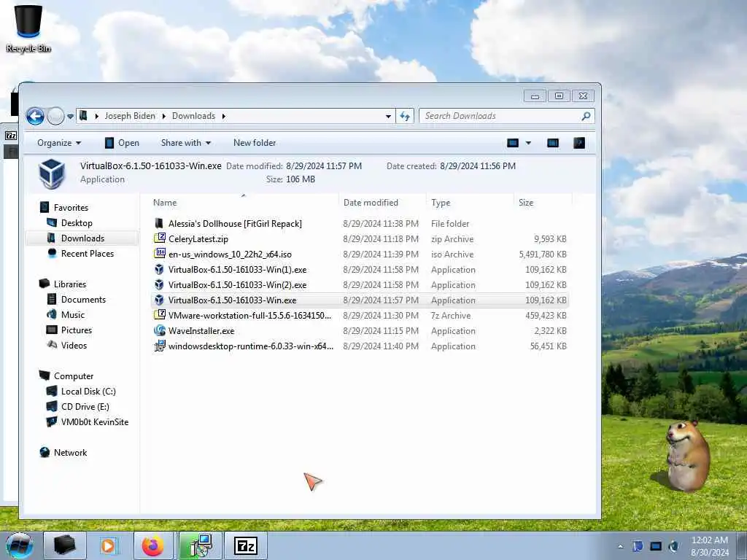Switch to the installer taskbar icon
This screenshot has width=747, height=560.
point(200,545)
